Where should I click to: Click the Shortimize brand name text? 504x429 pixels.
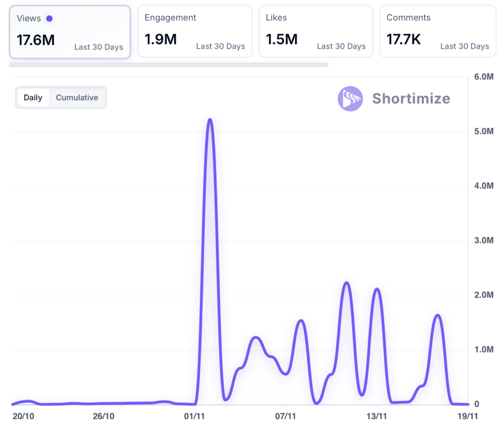(x=411, y=98)
